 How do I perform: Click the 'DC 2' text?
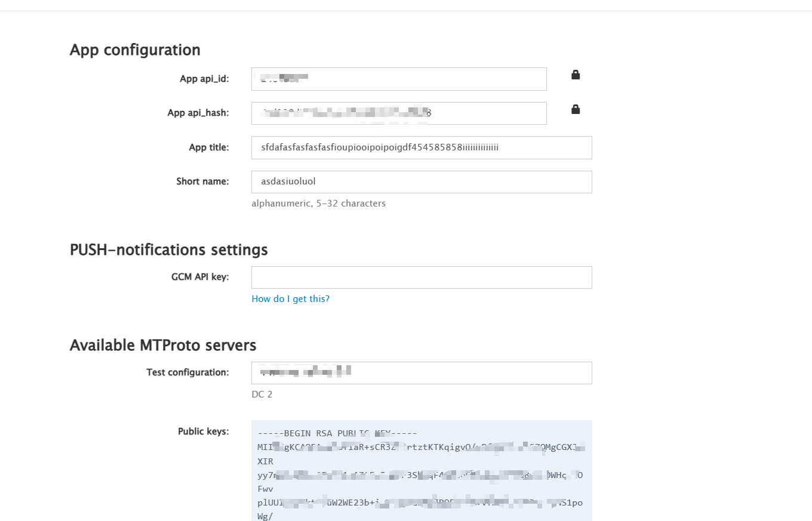coord(262,394)
